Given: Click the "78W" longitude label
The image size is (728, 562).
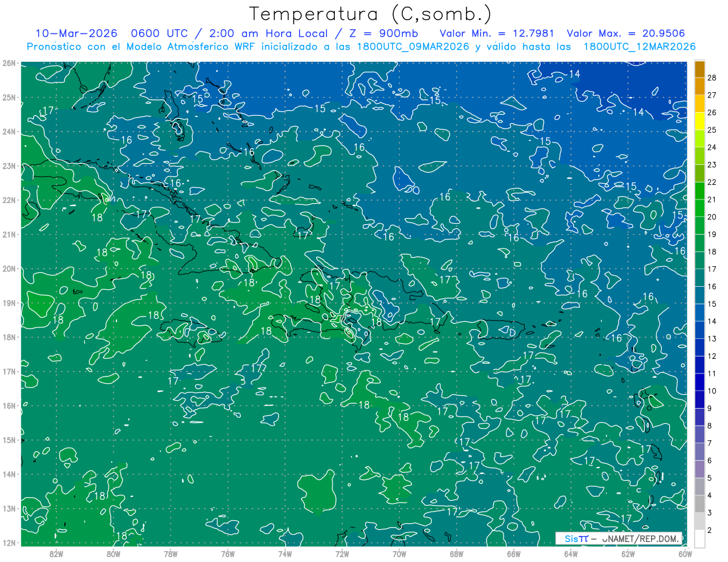Looking at the screenshot, I should pyautogui.click(x=170, y=554).
